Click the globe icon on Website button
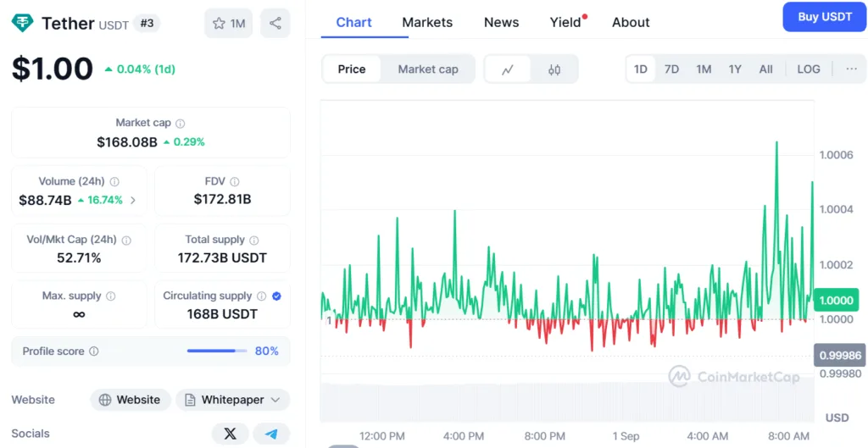The width and height of the screenshot is (868, 448). 104,400
